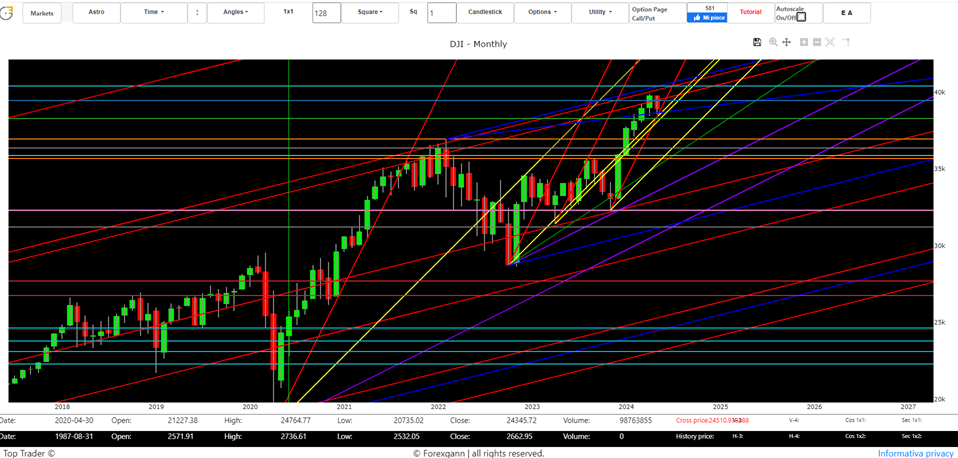The image size is (958, 458).
Task: Click the Facebook 'Mi piace' like button
Action: point(709,17)
